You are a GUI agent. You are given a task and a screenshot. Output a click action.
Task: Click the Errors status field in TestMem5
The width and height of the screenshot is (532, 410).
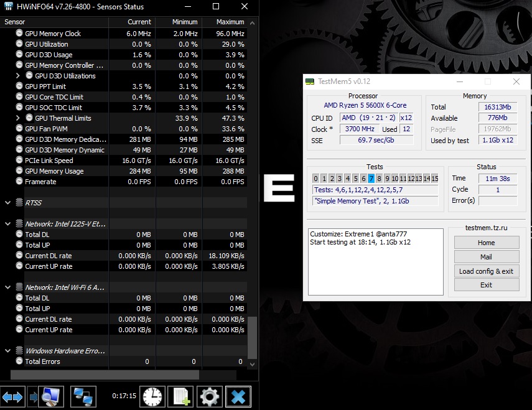coord(498,200)
